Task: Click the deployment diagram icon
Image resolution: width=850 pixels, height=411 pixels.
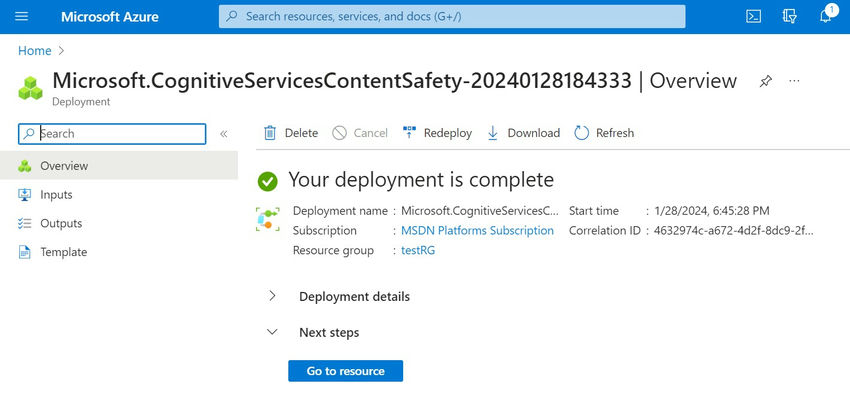Action: 268,219
